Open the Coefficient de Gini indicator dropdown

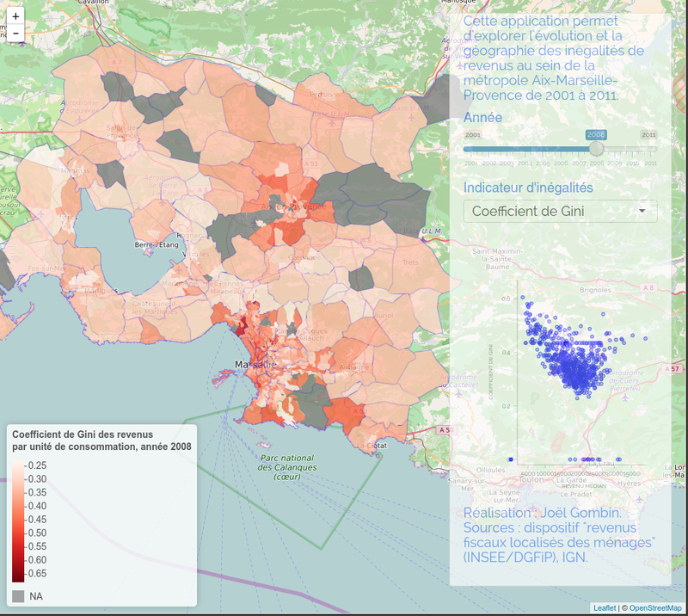tap(559, 211)
